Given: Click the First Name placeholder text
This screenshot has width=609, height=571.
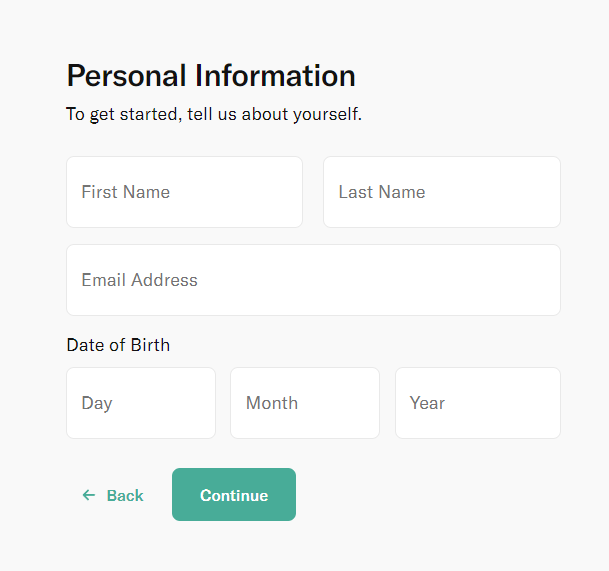Looking at the screenshot, I should coord(126,192).
